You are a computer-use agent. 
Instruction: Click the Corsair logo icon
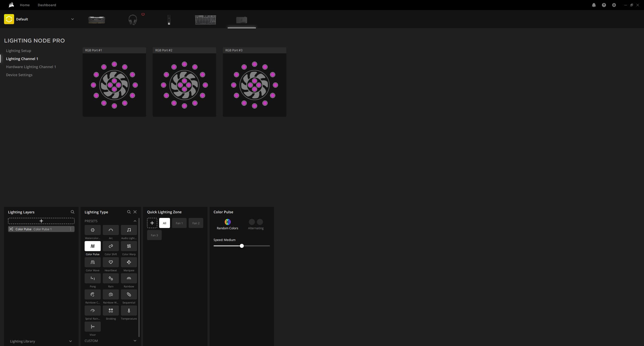pyautogui.click(x=11, y=5)
